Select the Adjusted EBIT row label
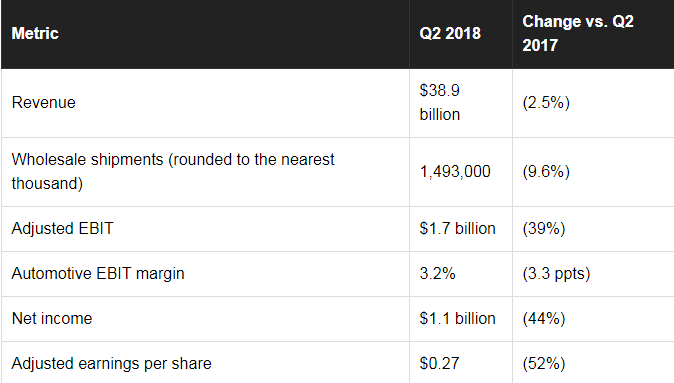Image resolution: width=674 pixels, height=383 pixels. 62,229
